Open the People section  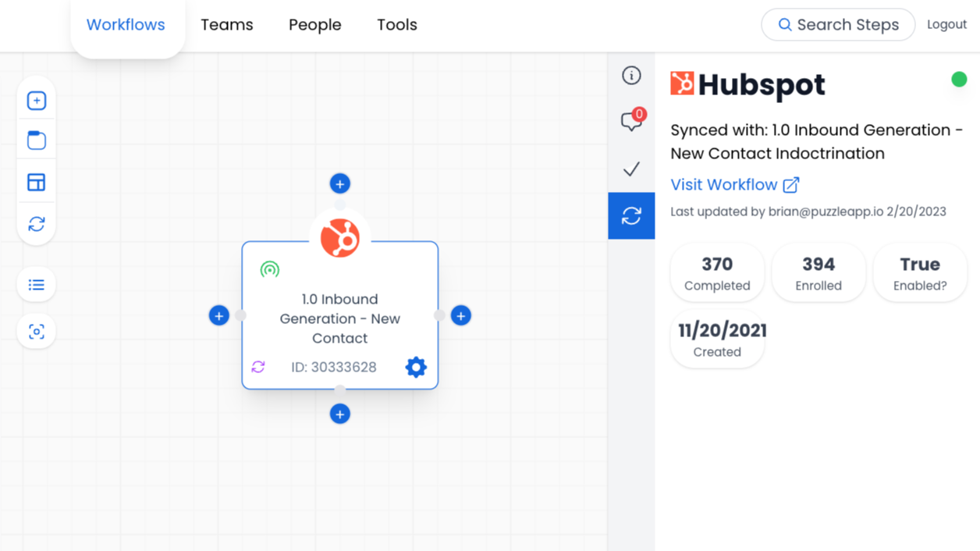(314, 24)
